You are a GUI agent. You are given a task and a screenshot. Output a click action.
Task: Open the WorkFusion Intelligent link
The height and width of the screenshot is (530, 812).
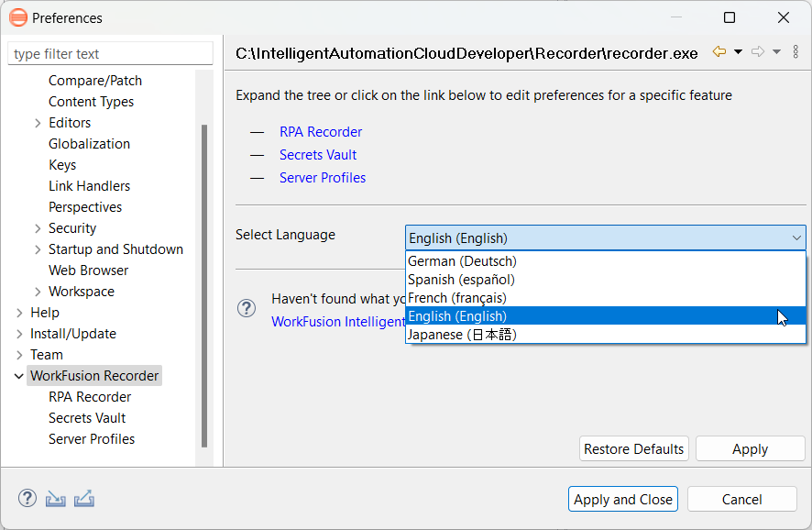pos(338,322)
